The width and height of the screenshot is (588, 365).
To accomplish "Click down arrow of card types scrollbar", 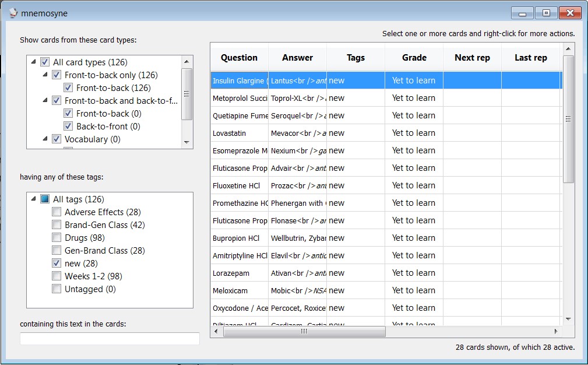I will coord(186,142).
